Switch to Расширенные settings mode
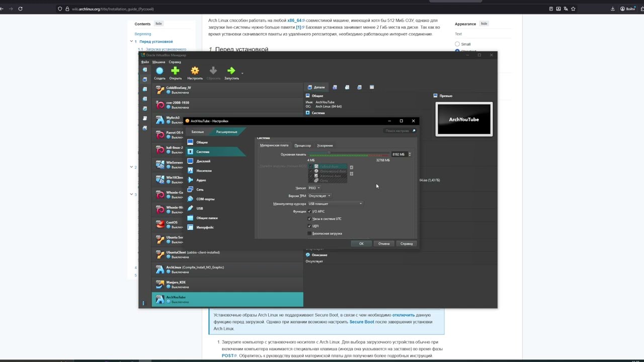 tap(226, 132)
